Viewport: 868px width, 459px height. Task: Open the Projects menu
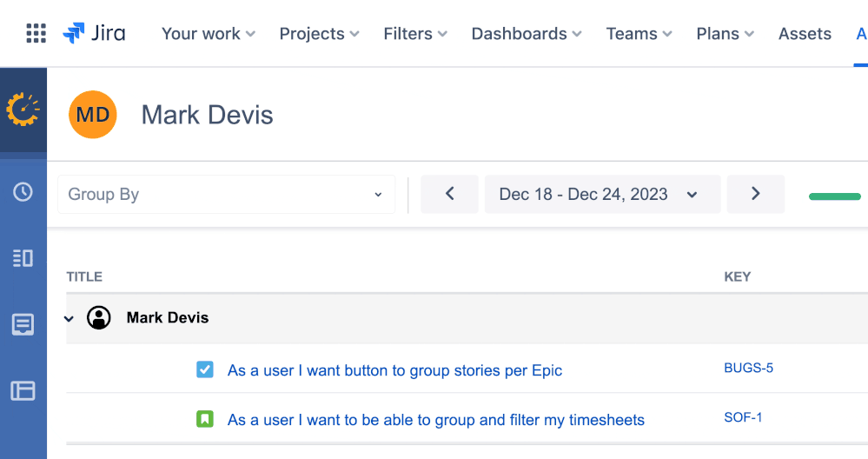(x=319, y=34)
